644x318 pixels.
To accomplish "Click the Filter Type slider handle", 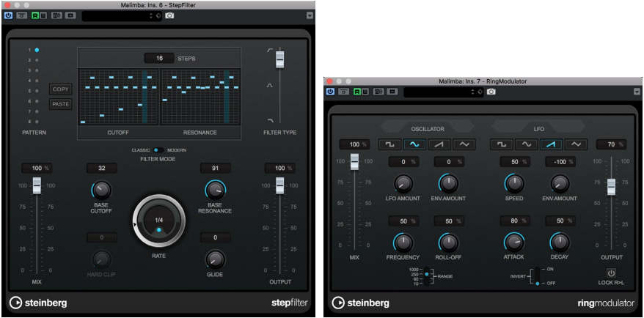I will pyautogui.click(x=280, y=59).
